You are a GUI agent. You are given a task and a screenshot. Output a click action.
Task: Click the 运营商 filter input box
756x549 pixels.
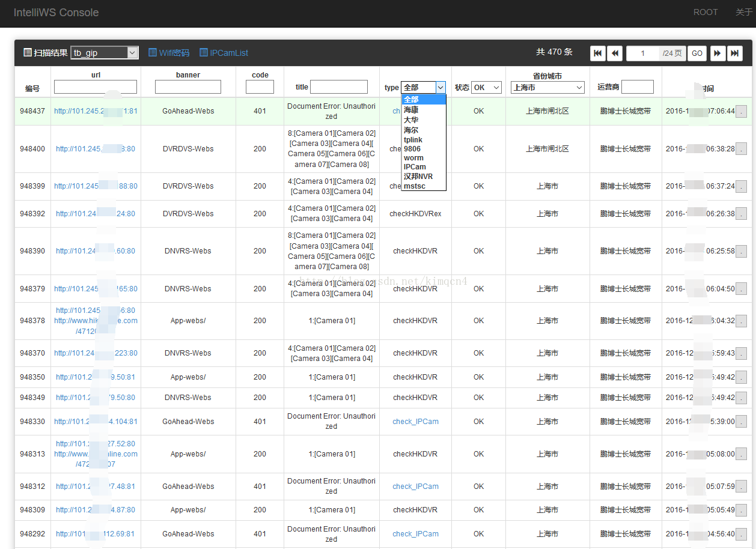[638, 87]
